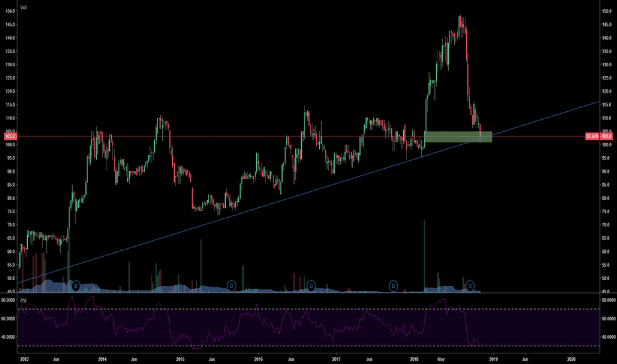Click the Vol indicator label
Viewport: 617px width, 364px height.
click(23, 7)
